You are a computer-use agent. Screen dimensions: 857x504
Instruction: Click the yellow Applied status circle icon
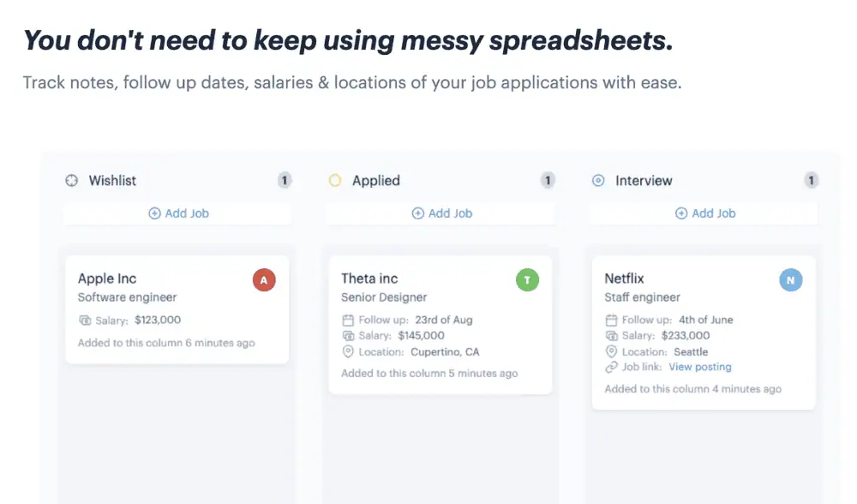335,181
